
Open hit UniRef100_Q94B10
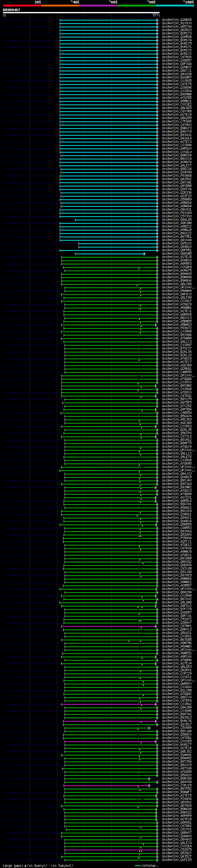[x=177, y=247]
